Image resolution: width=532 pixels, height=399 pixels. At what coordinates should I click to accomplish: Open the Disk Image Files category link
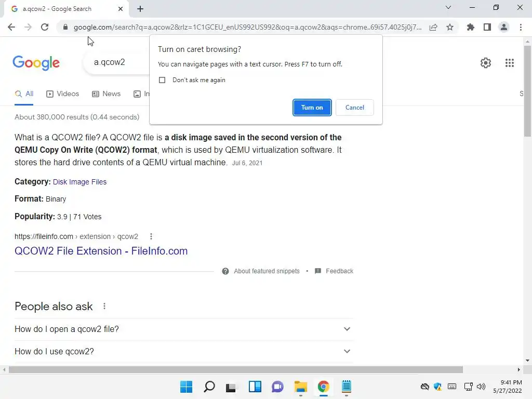pyautogui.click(x=79, y=182)
